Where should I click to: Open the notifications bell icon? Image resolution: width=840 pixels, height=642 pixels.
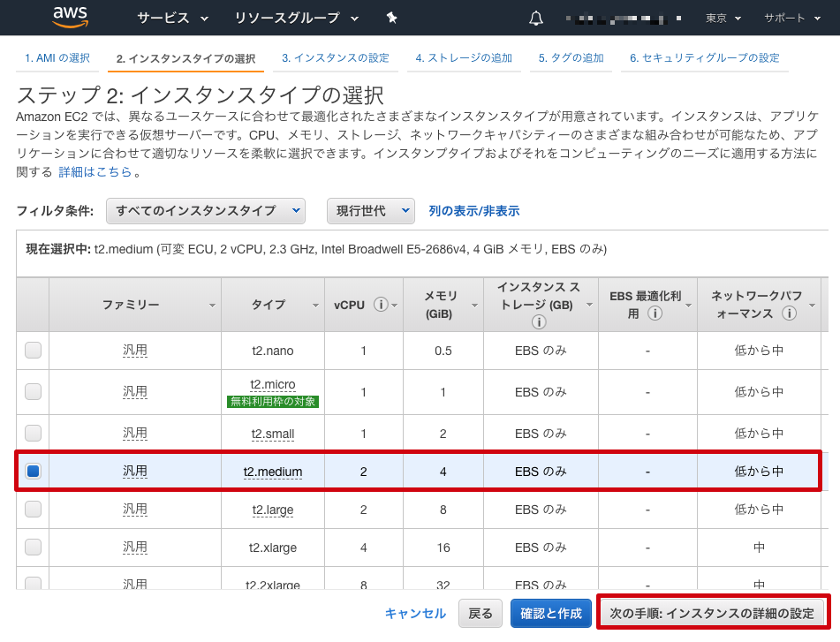[x=536, y=19]
